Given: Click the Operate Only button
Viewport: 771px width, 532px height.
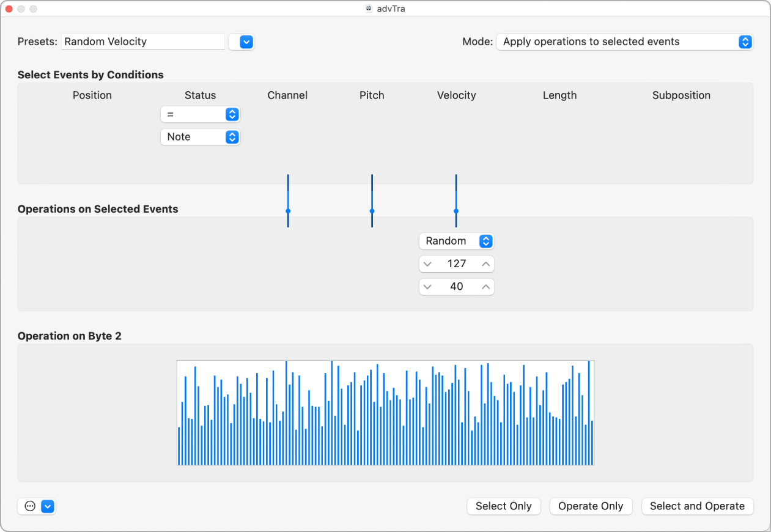Looking at the screenshot, I should [x=591, y=506].
